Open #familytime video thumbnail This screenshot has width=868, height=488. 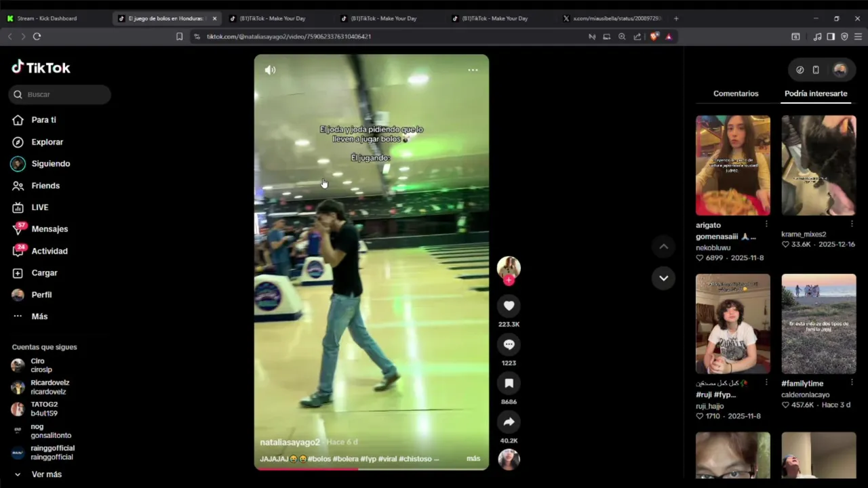[818, 324]
